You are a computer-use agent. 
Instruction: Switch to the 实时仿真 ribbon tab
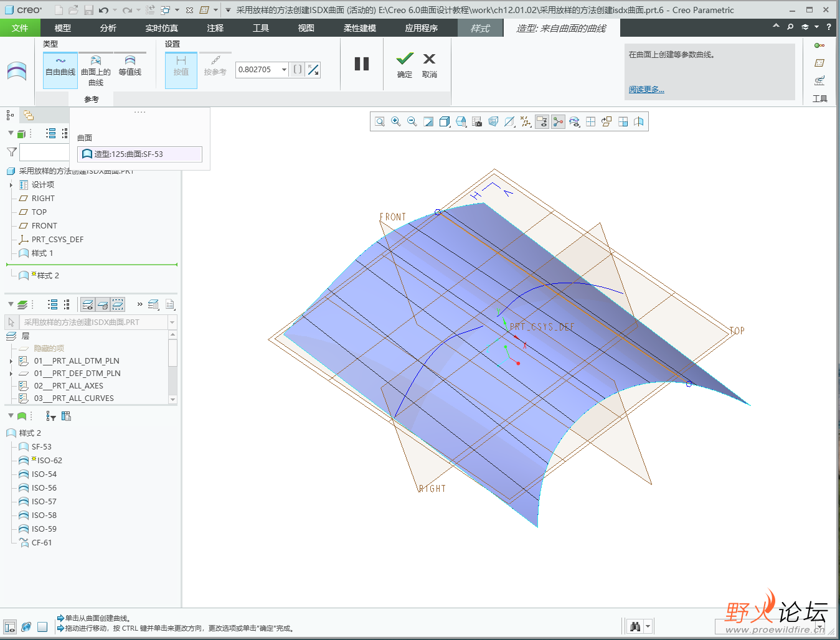click(x=162, y=28)
